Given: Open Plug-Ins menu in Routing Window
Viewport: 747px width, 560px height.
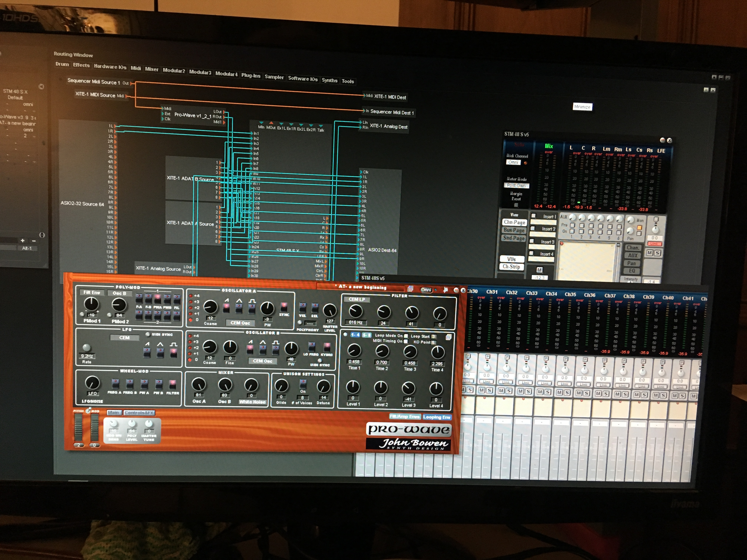Looking at the screenshot, I should (251, 76).
